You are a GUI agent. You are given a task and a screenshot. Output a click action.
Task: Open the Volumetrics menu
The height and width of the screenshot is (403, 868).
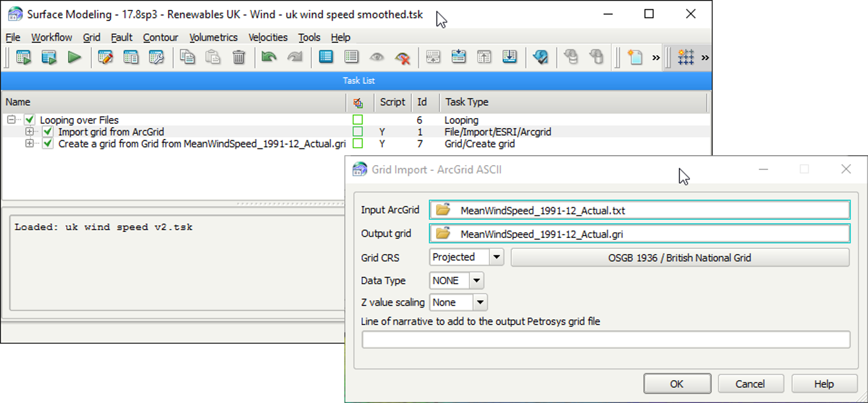click(213, 37)
